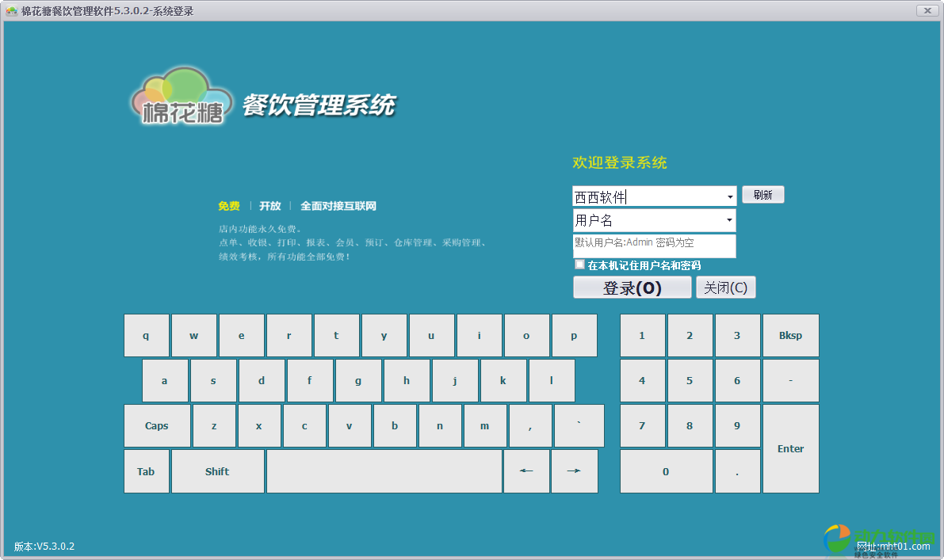Close the login window from title bar
944x560 pixels.
coord(927,10)
